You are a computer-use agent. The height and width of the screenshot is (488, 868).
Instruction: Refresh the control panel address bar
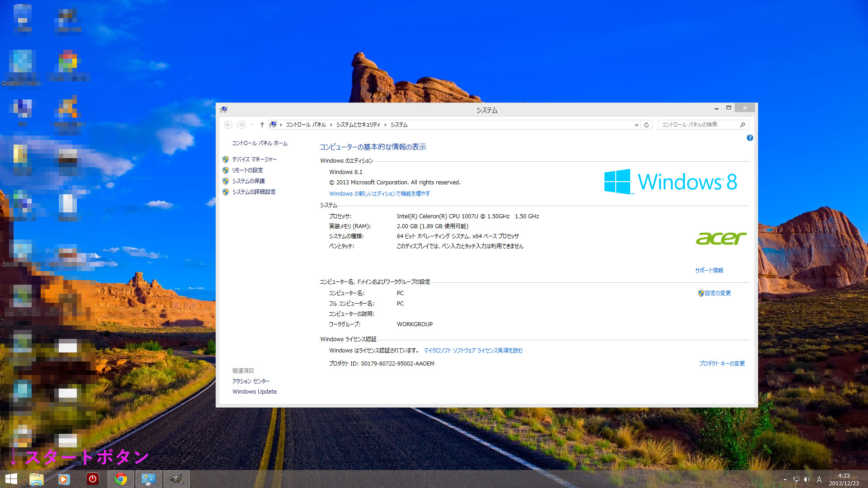(x=646, y=125)
